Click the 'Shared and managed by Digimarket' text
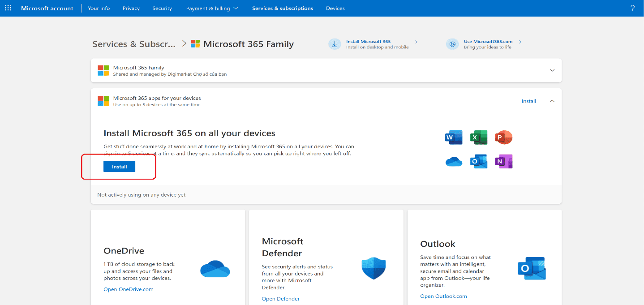 tap(170, 74)
